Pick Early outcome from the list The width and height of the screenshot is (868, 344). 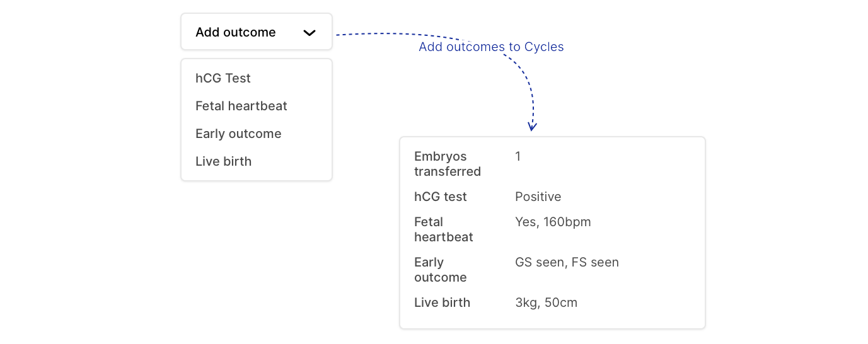coord(238,134)
